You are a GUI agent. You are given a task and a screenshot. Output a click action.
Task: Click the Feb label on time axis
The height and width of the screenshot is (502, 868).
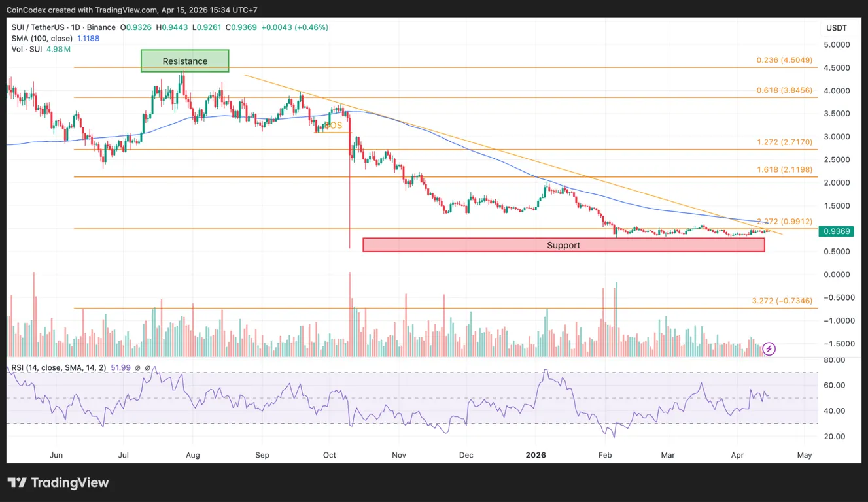coord(605,455)
